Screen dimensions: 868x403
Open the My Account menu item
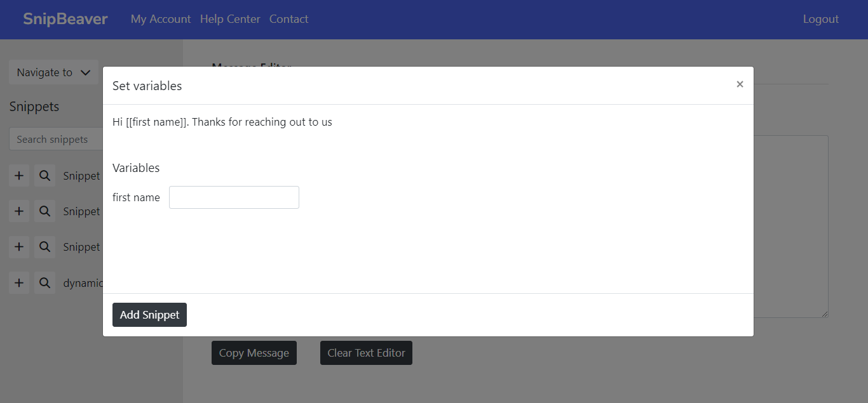coord(161,19)
